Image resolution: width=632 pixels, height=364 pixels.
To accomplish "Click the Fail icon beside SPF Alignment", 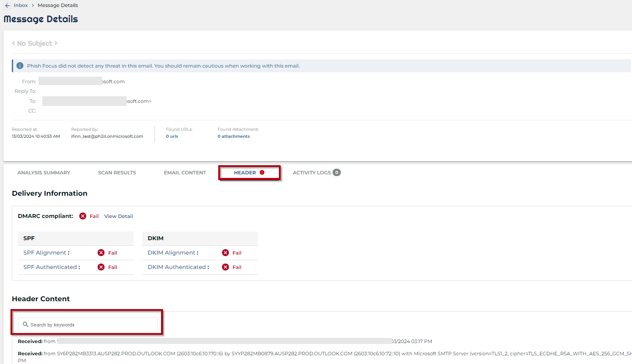I will [100, 252].
